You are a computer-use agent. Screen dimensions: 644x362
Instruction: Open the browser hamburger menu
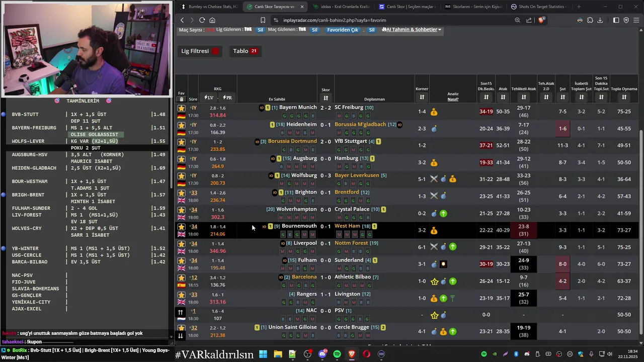[x=636, y=20]
